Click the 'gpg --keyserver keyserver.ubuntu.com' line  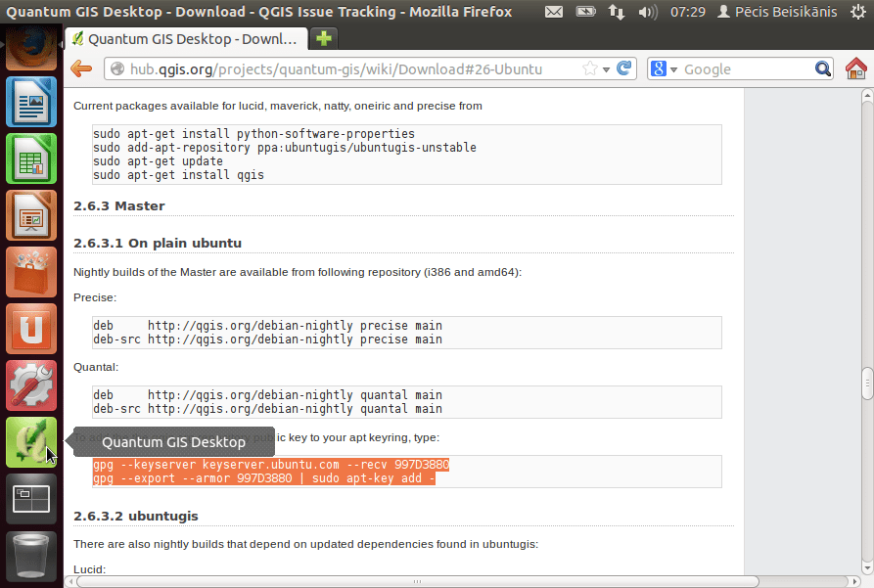click(271, 465)
